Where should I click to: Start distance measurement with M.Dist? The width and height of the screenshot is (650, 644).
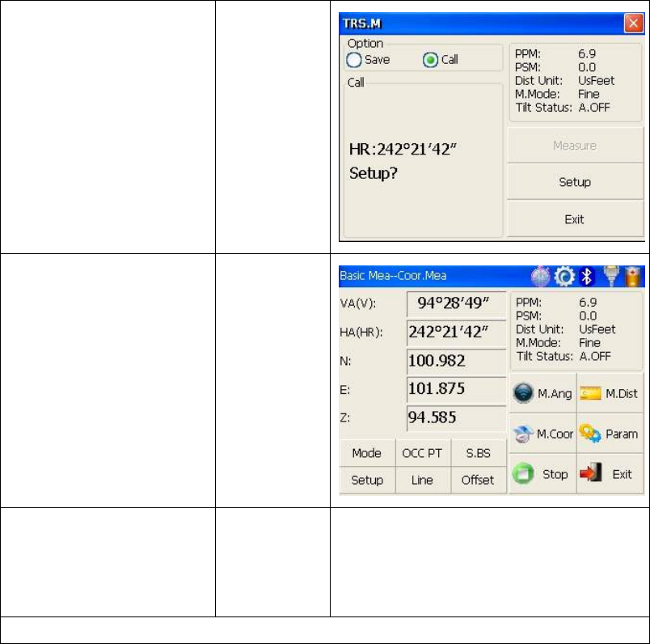tap(610, 393)
